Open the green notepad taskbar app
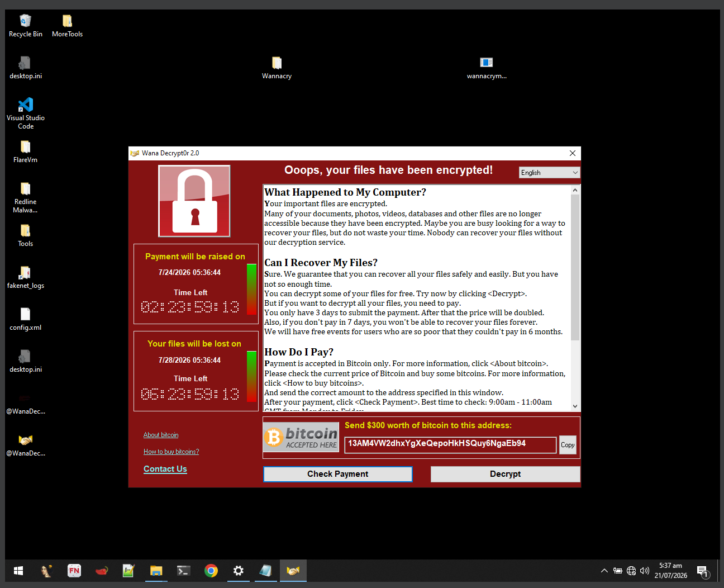 tap(129, 571)
